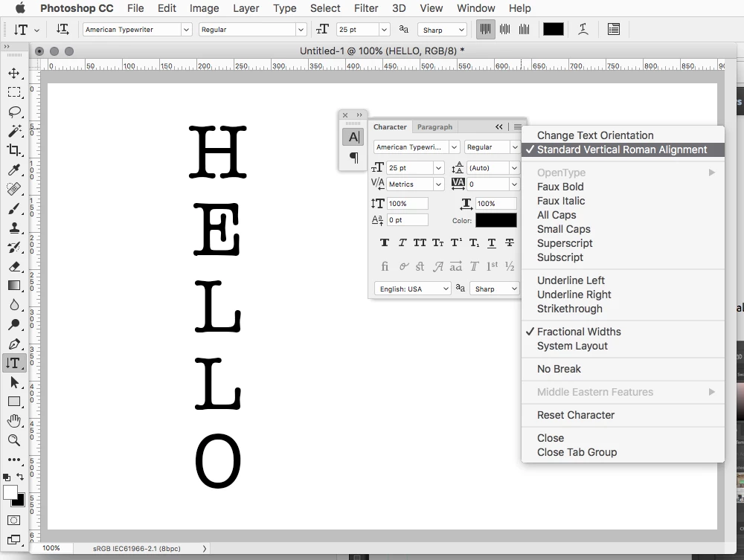Choose Change Text Orientation from flyout menu
Screen dimensions: 744x560
click(595, 135)
